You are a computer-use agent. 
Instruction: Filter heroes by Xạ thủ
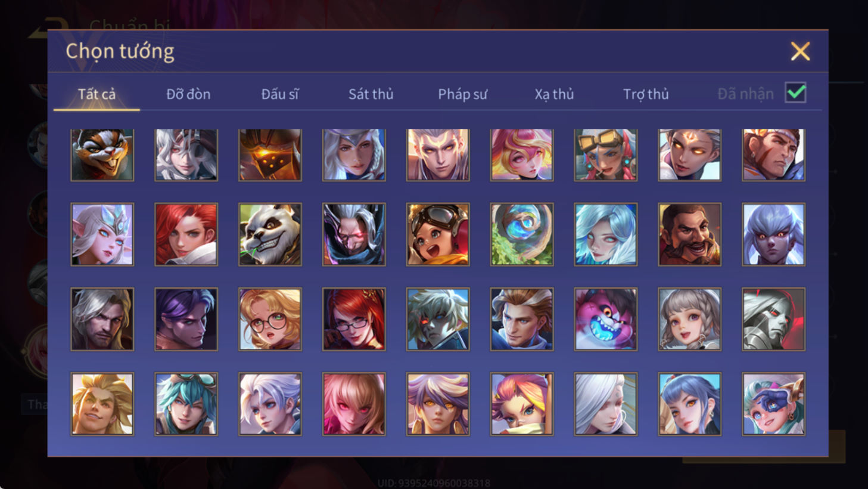point(554,94)
